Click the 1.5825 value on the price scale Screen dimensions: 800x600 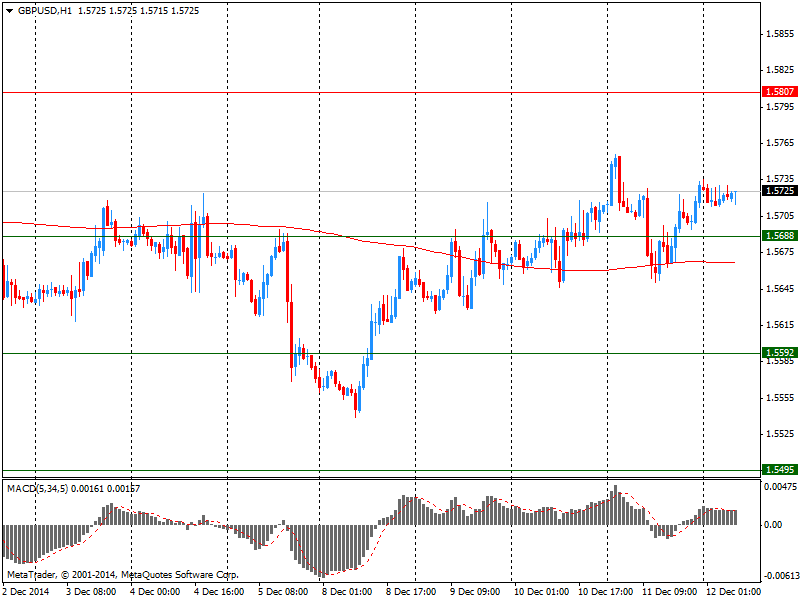pyautogui.click(x=780, y=70)
